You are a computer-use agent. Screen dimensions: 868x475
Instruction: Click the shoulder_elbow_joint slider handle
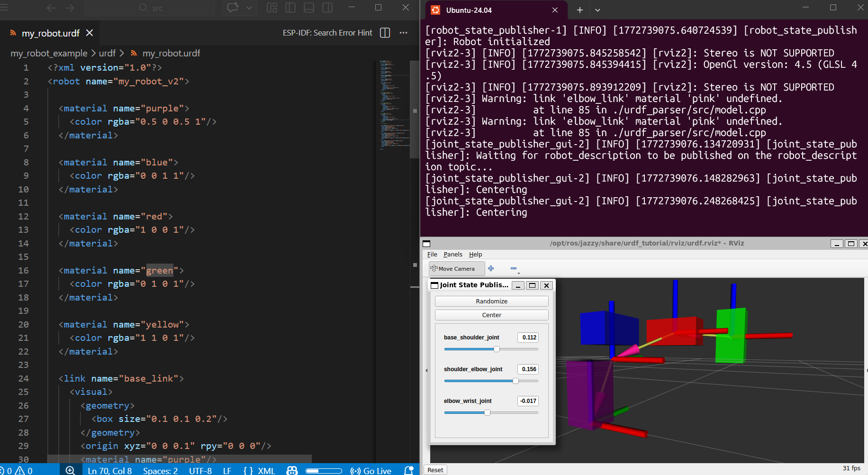coord(515,381)
